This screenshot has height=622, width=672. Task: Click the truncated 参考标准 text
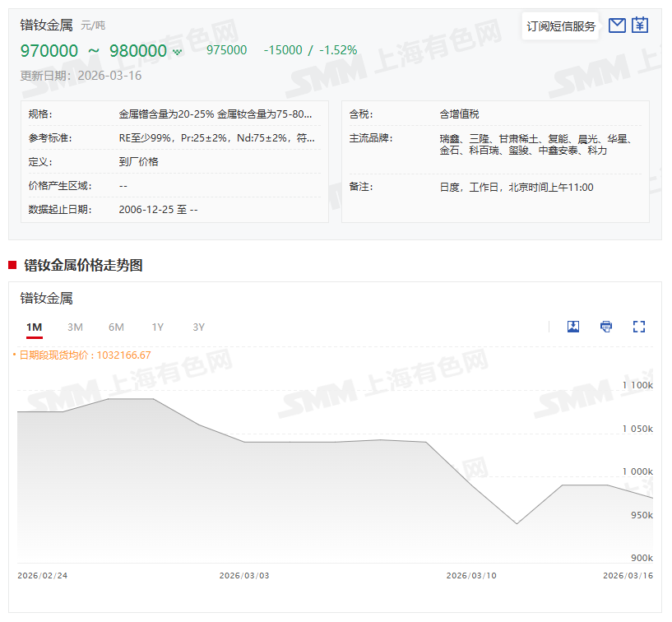(x=216, y=138)
